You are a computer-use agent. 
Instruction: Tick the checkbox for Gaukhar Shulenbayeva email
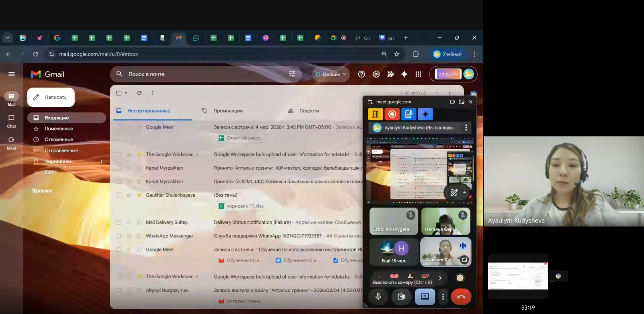click(x=119, y=195)
